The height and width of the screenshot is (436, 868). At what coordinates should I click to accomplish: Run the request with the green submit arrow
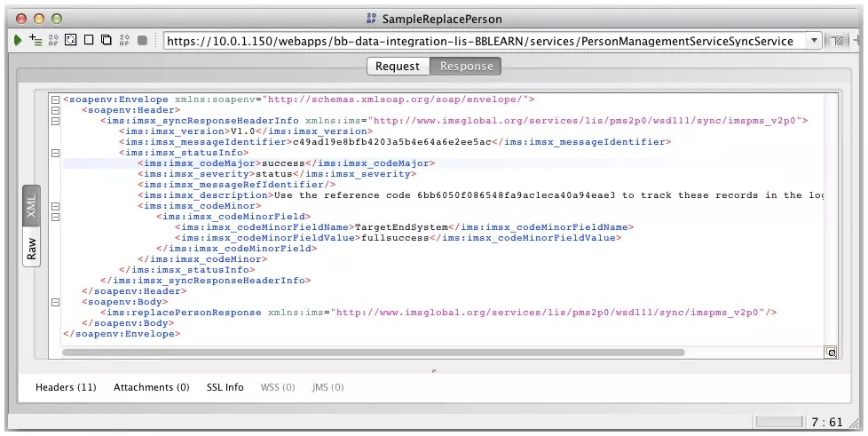pos(18,40)
